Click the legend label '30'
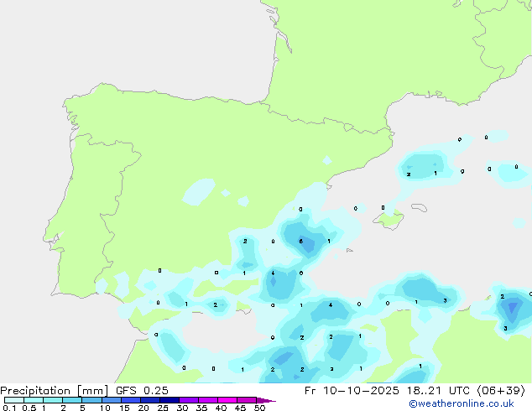This screenshot has height=411, width=532. (182, 408)
